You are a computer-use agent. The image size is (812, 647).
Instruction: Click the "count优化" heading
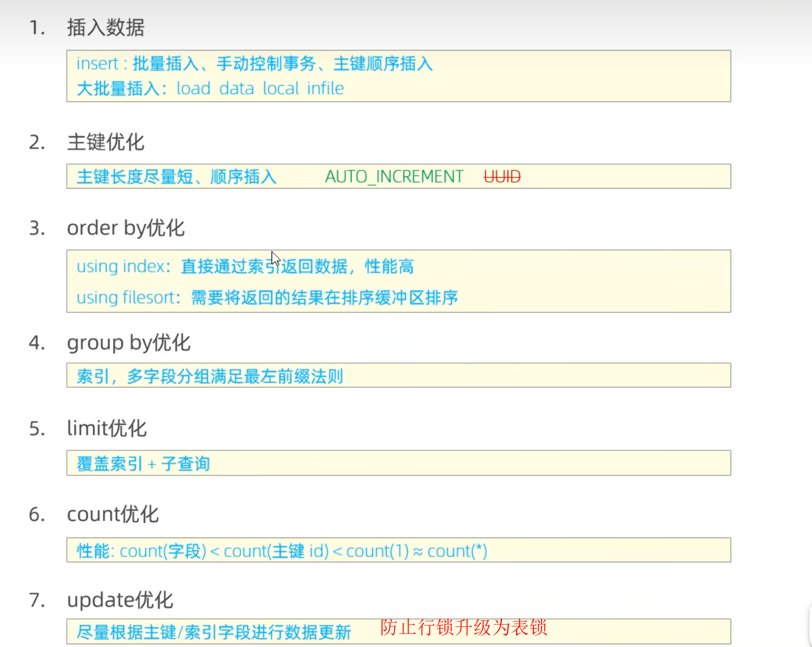coord(113,514)
